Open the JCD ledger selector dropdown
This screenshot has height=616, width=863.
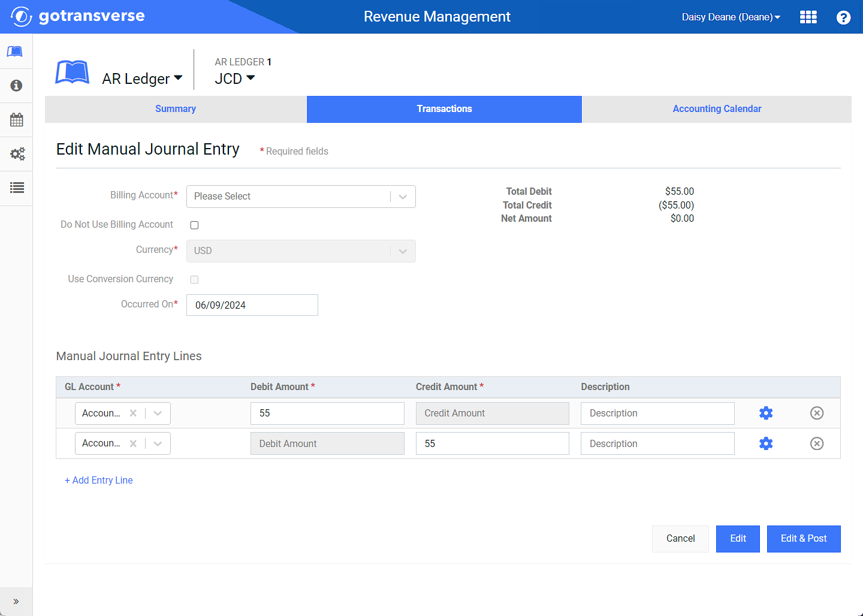(x=235, y=78)
